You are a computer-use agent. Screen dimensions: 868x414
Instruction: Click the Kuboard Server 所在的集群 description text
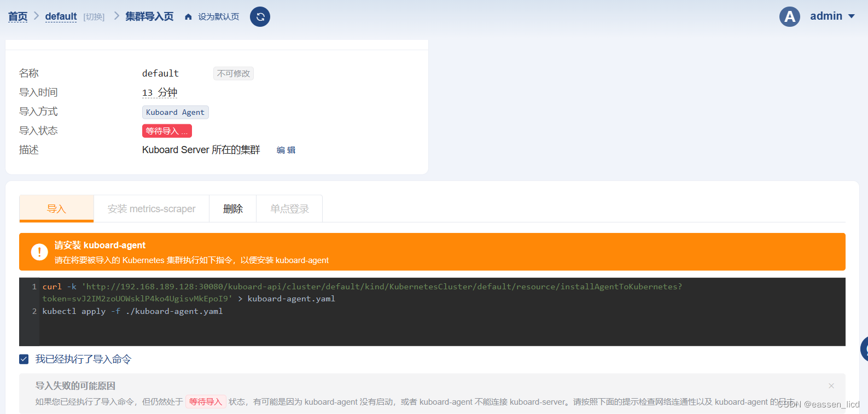[x=201, y=150]
